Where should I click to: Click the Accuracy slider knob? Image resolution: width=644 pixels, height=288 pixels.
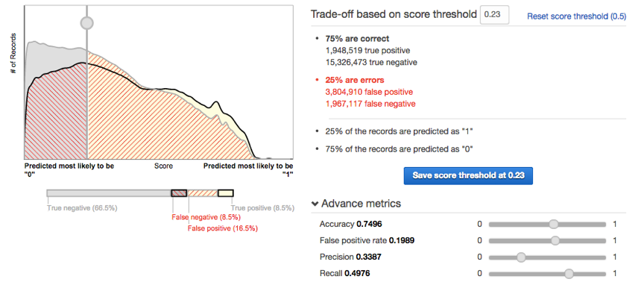click(x=554, y=224)
